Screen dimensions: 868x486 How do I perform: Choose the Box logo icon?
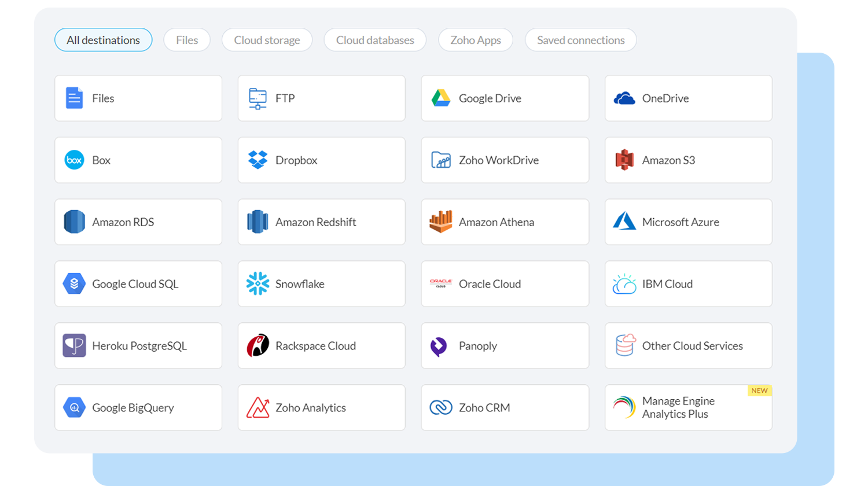pos(74,160)
